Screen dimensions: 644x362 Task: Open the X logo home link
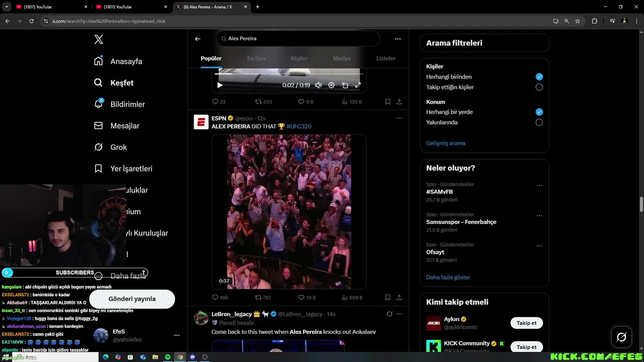(x=99, y=39)
